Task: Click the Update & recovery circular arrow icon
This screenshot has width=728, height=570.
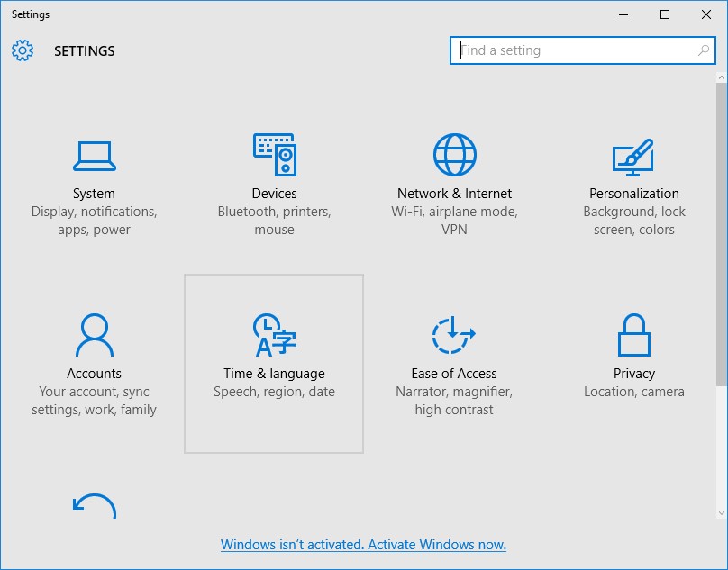Action: coord(95,506)
